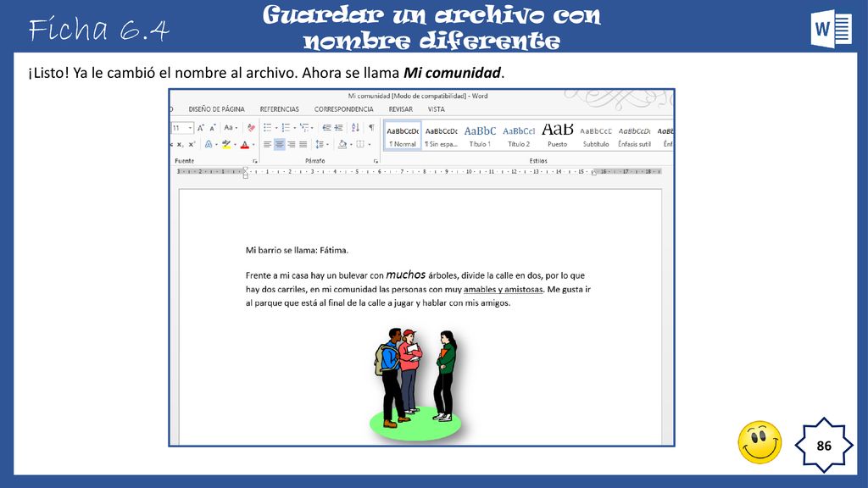Screen dimensions: 868x488
Task: Apply the Título 1 style
Action: pos(480,136)
